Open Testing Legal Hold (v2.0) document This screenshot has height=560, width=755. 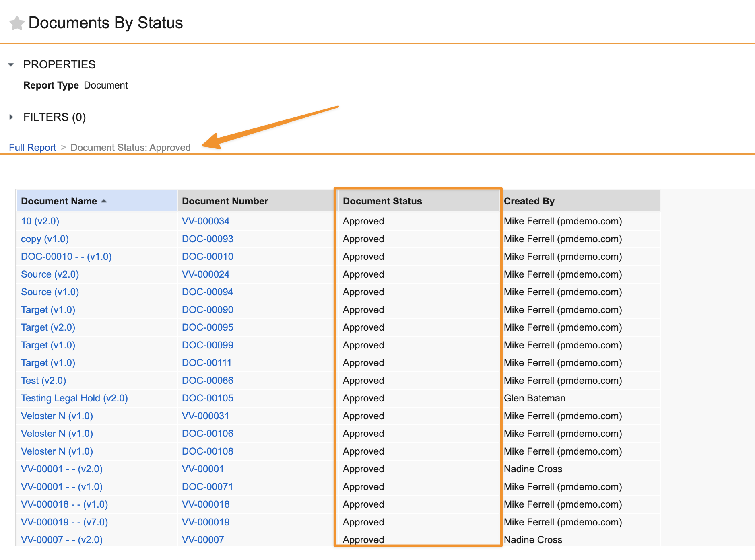(74, 398)
